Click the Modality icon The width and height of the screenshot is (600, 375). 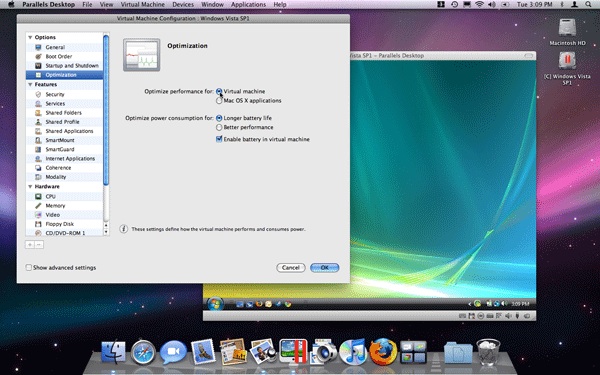click(38, 177)
